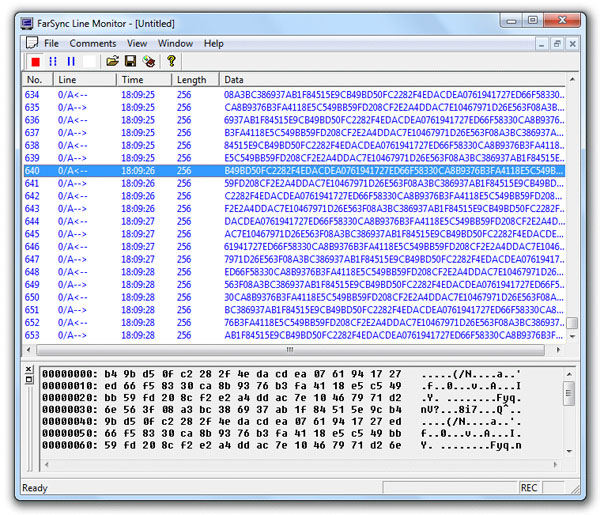Viewport: 600px width, 515px height.
Task: Click direction 0/A<-- in row 648
Action: [x=72, y=272]
